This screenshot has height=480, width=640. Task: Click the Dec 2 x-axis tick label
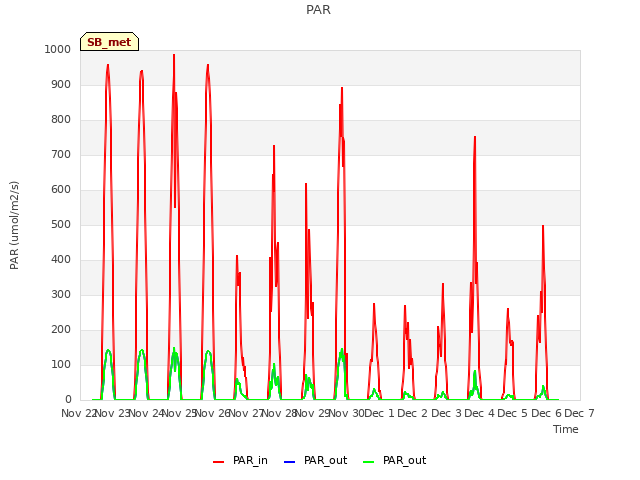[x=413, y=413]
